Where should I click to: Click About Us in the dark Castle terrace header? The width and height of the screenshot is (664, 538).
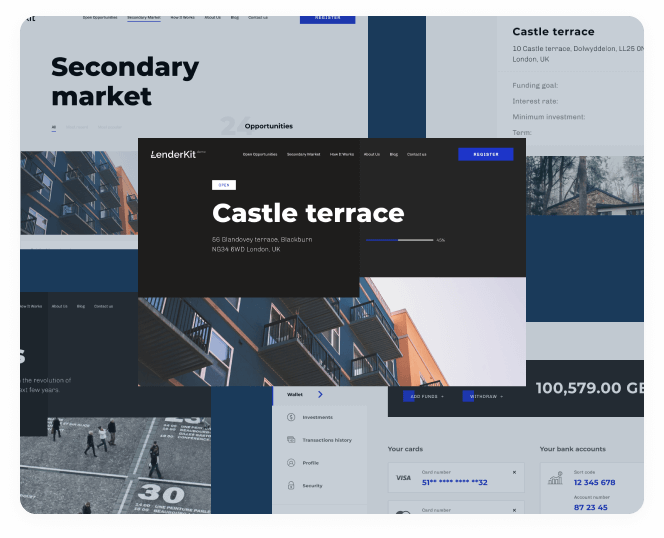tap(372, 154)
